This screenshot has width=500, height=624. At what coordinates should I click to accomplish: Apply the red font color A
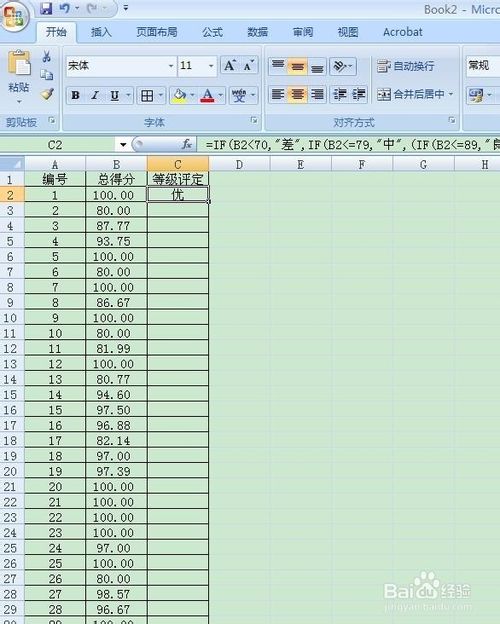click(x=207, y=96)
